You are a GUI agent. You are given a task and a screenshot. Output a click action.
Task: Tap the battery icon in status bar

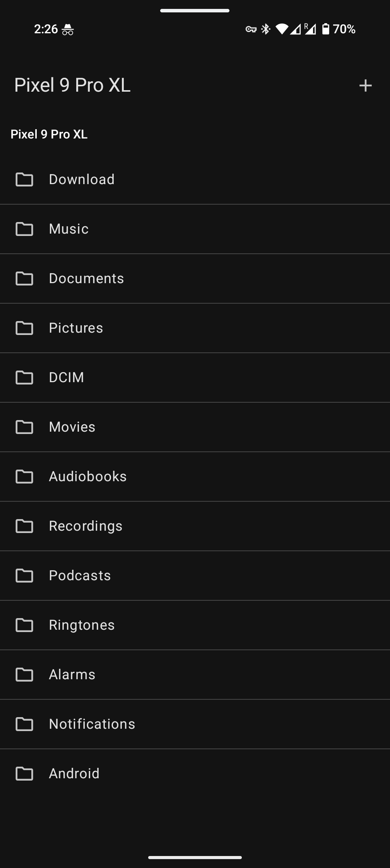point(326,29)
